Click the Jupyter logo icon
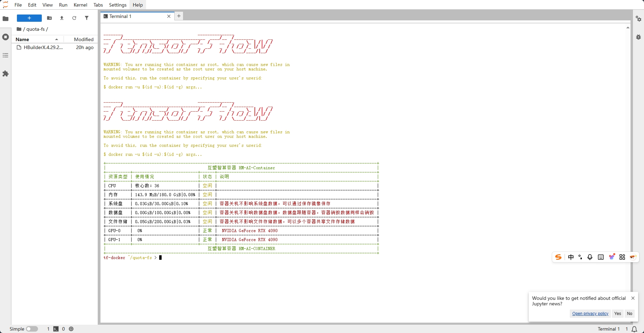The height and width of the screenshot is (333, 644). (x=6, y=5)
